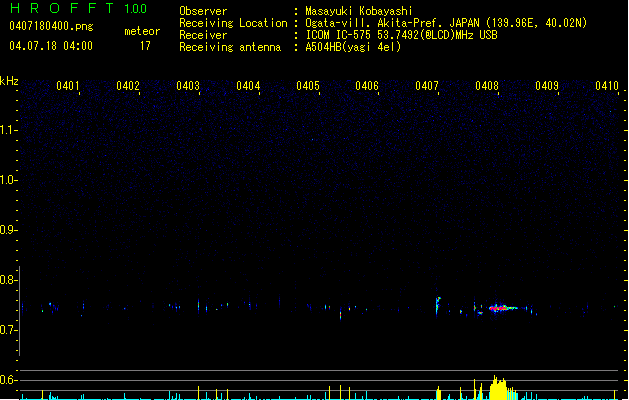Click antenna value A504HB(yagi 4el)

[353, 47]
